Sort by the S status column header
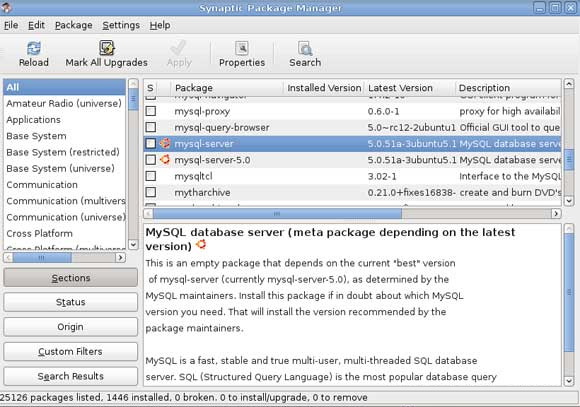 pos(151,88)
